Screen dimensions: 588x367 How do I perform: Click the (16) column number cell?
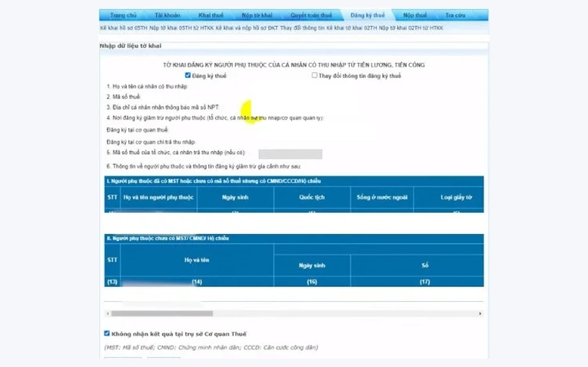pos(312,282)
